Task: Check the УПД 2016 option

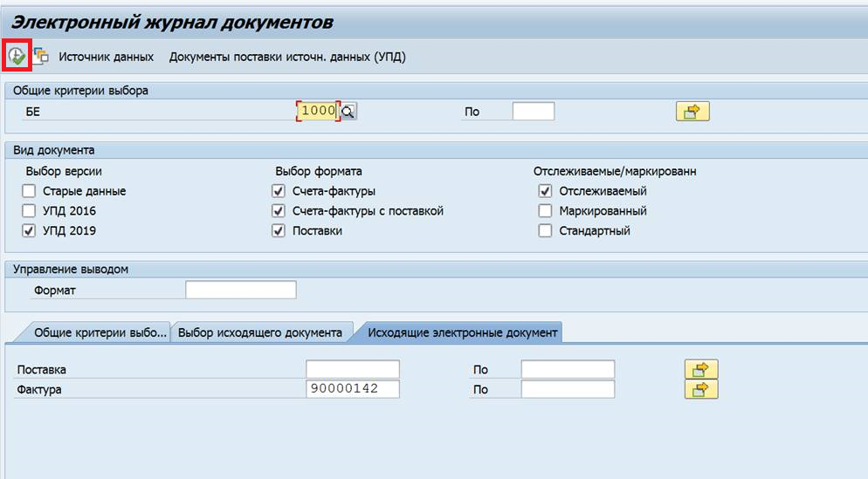Action: click(x=30, y=211)
